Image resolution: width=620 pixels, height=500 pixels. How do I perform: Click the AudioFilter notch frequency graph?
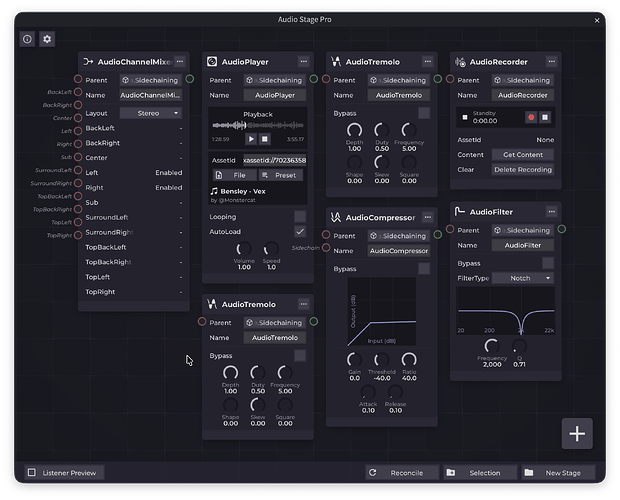click(x=506, y=311)
